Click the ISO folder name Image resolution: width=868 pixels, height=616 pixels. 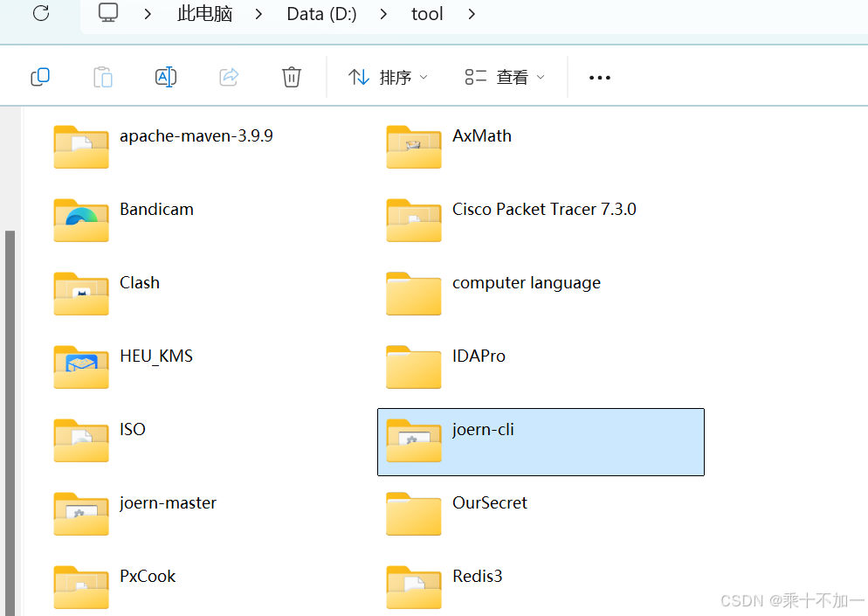(x=133, y=429)
